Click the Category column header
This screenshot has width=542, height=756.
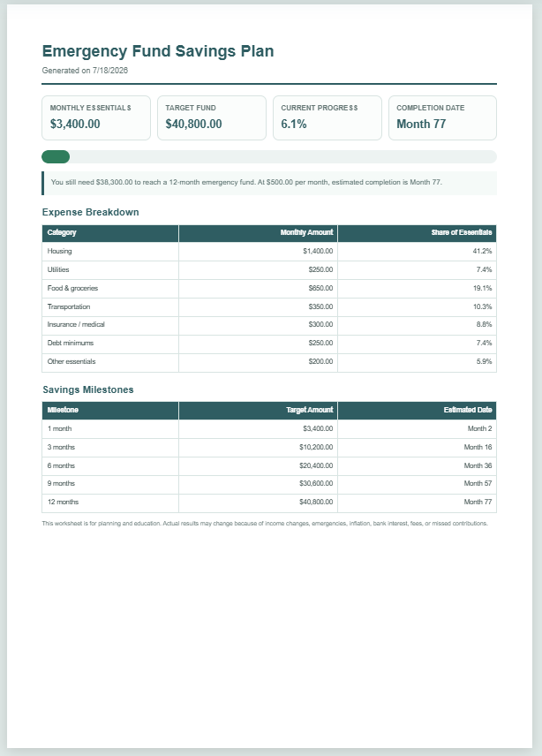click(x=110, y=233)
